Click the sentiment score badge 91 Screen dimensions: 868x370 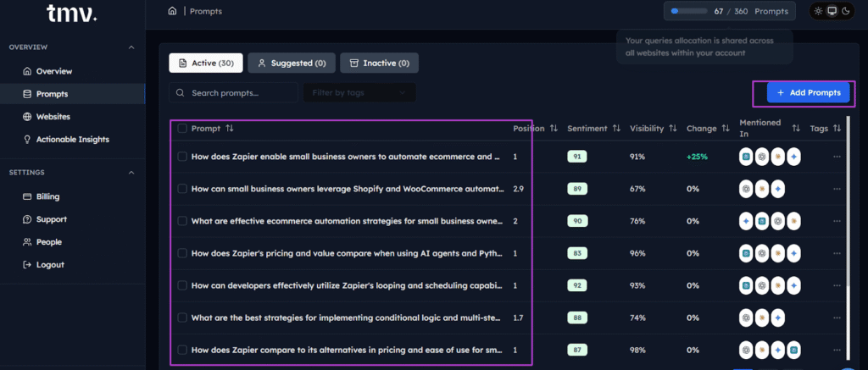tap(576, 157)
